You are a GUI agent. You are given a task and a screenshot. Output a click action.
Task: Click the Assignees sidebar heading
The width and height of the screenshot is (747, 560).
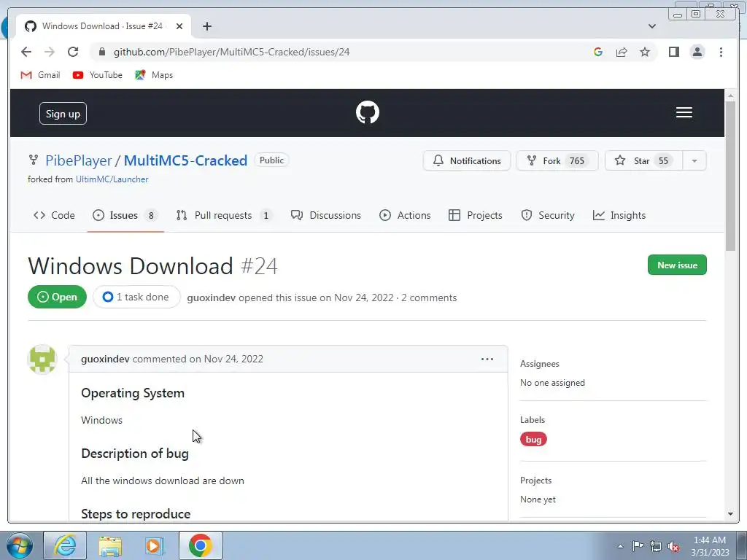pos(540,364)
